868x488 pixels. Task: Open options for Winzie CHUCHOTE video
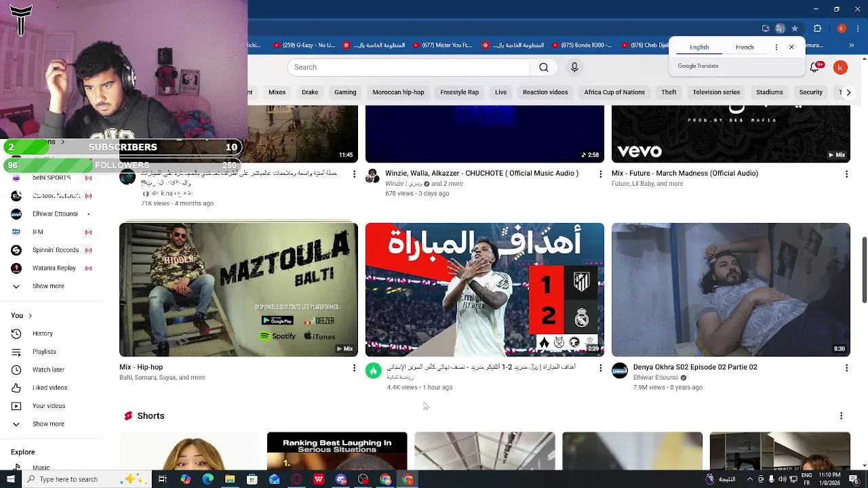(600, 174)
